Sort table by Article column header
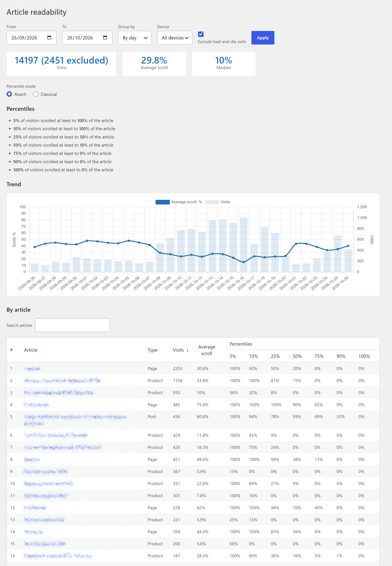 point(31,350)
